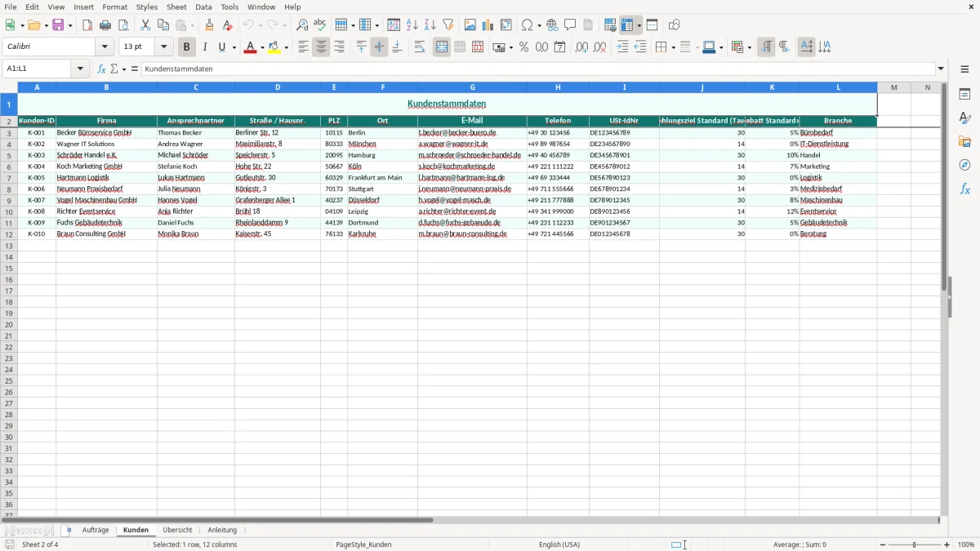980x551 pixels.
Task: Click Merge and Center Cells icon
Action: [x=442, y=47]
